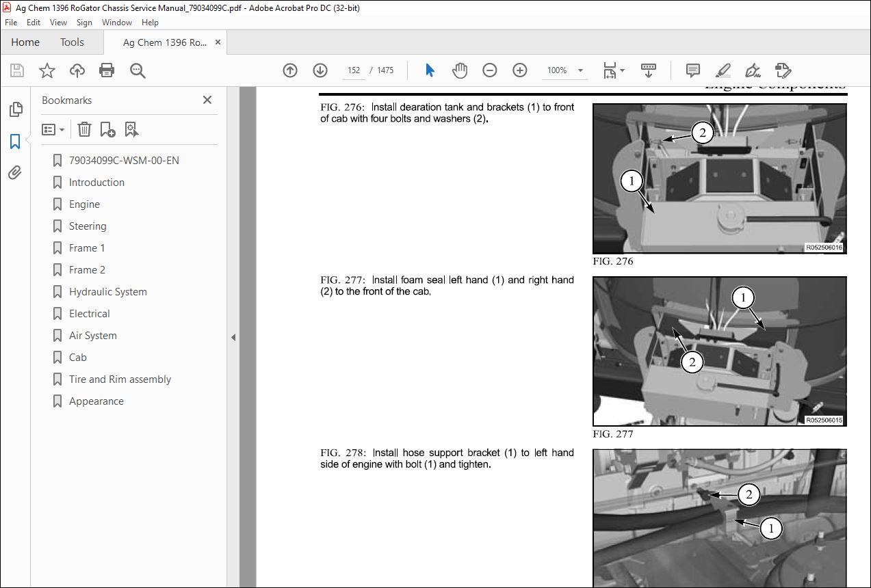This screenshot has height=588, width=871.
Task: Add a comment note icon
Action: 693,70
